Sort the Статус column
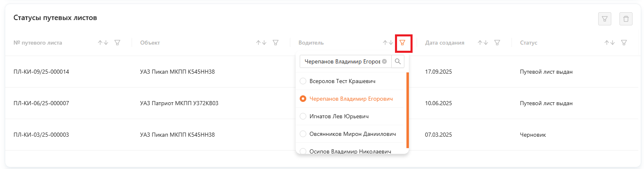 tap(610, 43)
